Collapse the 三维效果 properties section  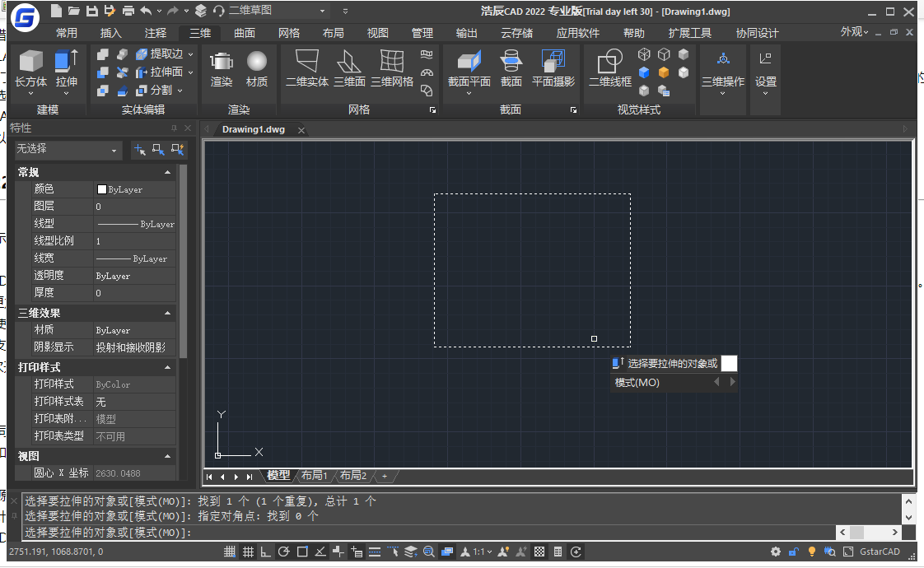pos(167,313)
